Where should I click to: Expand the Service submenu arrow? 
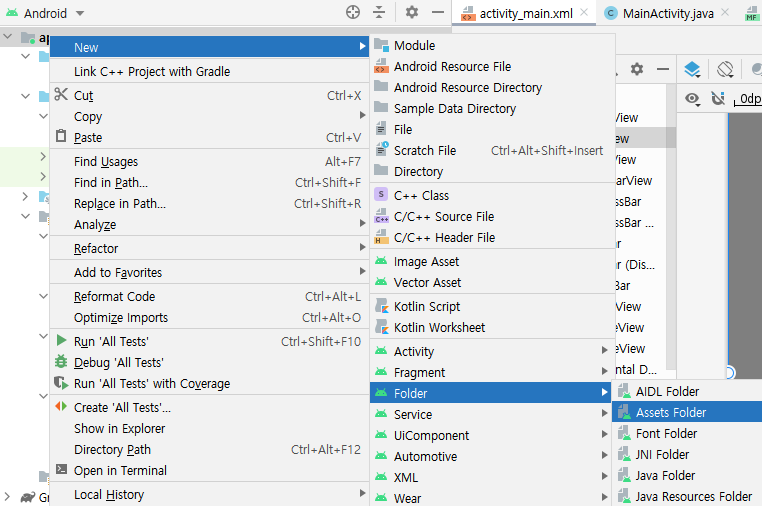click(604, 413)
